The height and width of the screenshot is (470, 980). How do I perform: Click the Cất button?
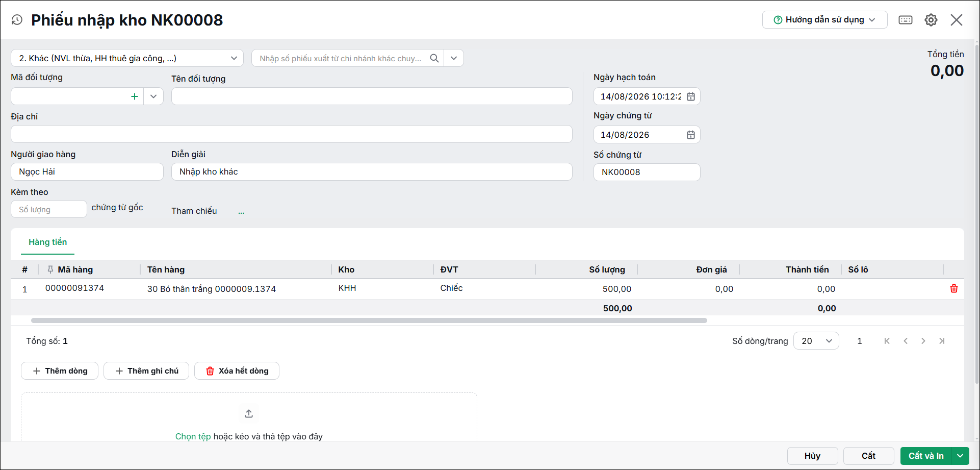(x=869, y=456)
